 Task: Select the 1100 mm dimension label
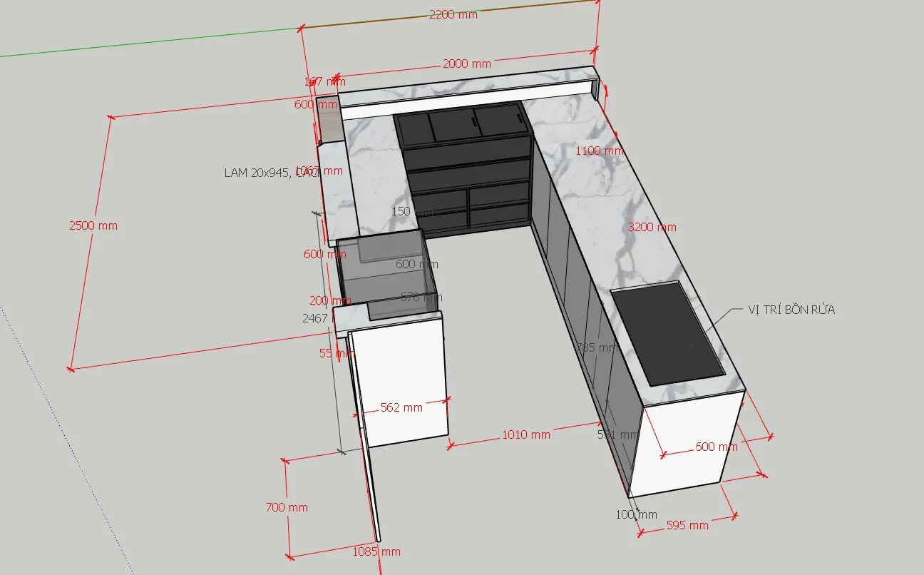(x=600, y=151)
